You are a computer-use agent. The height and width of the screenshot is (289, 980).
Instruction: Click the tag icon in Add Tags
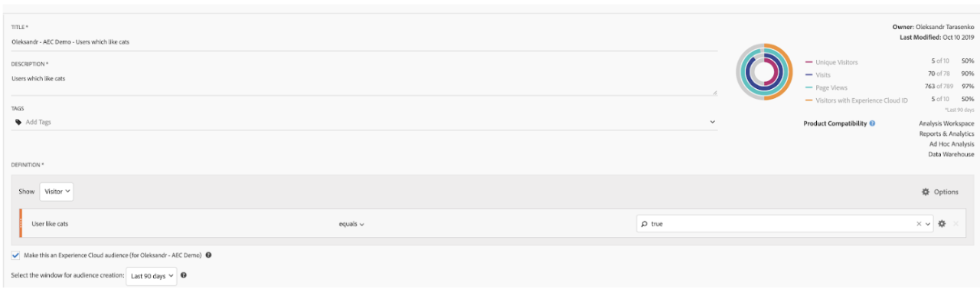(x=19, y=122)
